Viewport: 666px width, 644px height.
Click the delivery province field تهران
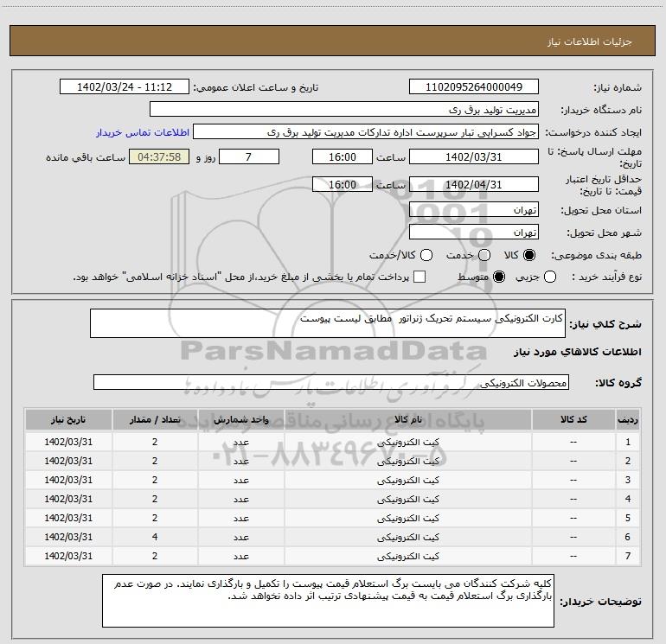pyautogui.click(x=474, y=209)
